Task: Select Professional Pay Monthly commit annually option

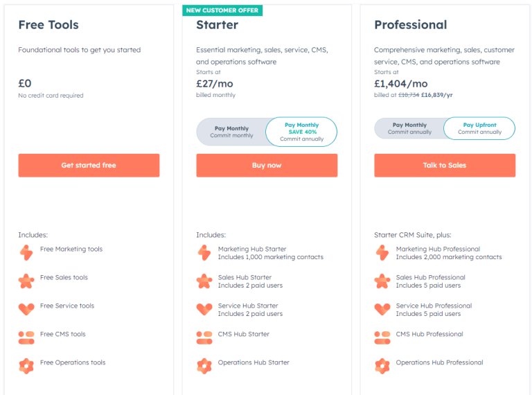Action: [409, 128]
